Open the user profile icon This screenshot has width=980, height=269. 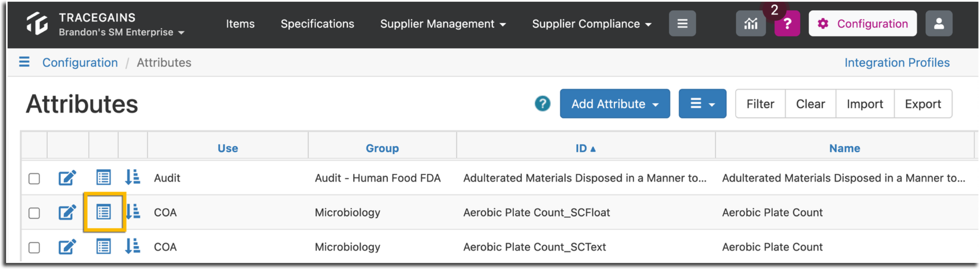point(939,24)
